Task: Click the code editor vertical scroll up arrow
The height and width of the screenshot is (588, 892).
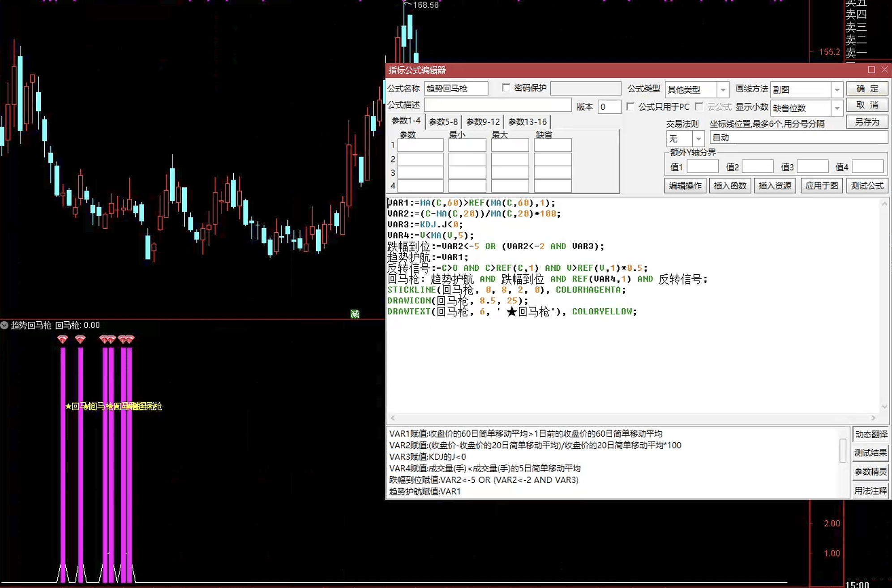Action: coord(884,204)
